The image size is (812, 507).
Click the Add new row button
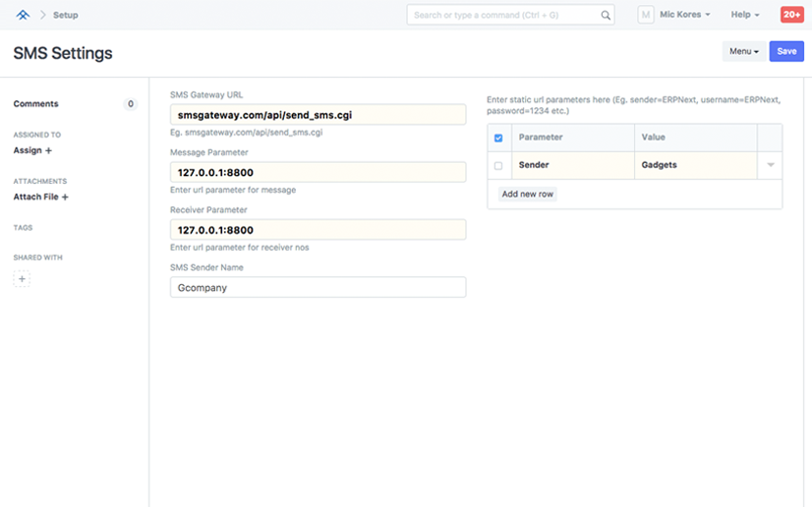pos(528,195)
